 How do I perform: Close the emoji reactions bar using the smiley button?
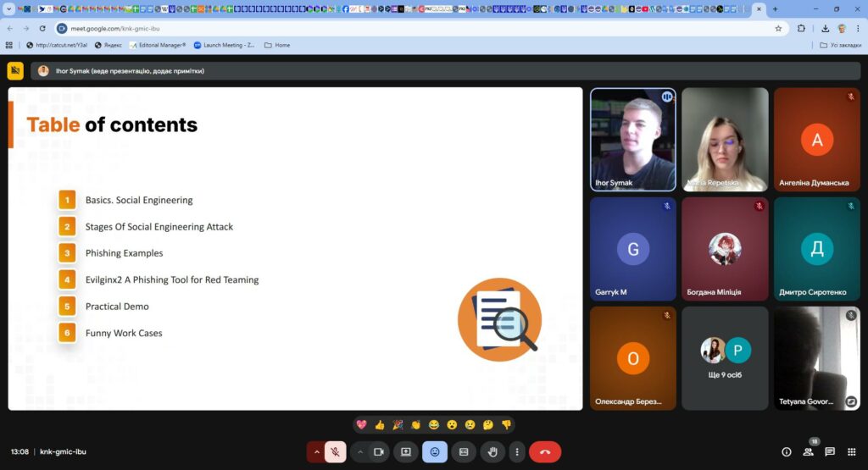pos(435,452)
